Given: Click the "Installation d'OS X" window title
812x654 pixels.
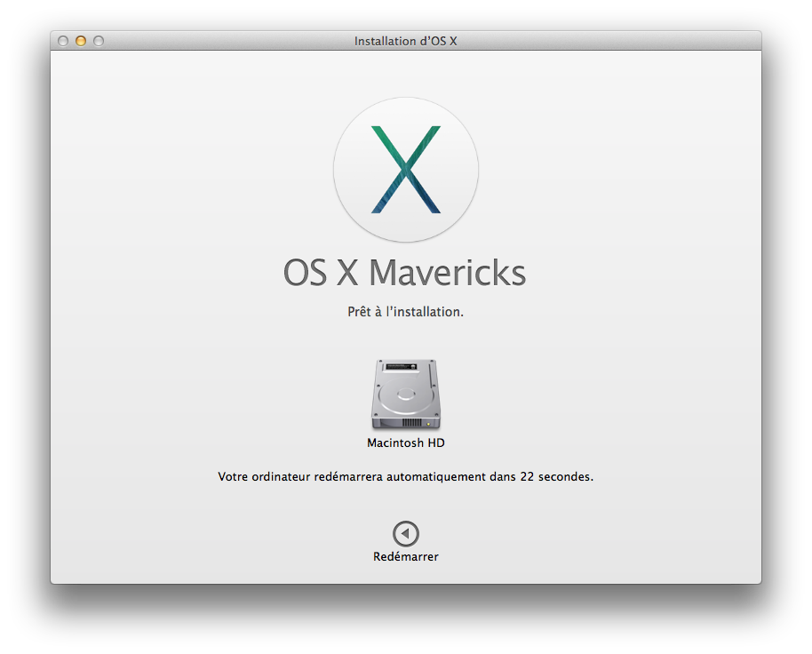Looking at the screenshot, I should coord(405,41).
